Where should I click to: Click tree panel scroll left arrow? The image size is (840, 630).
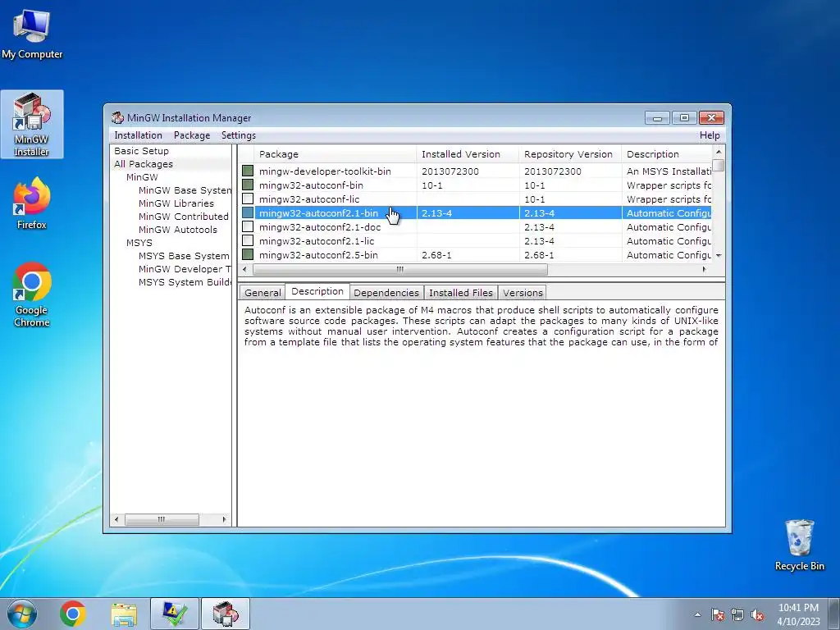(x=116, y=519)
